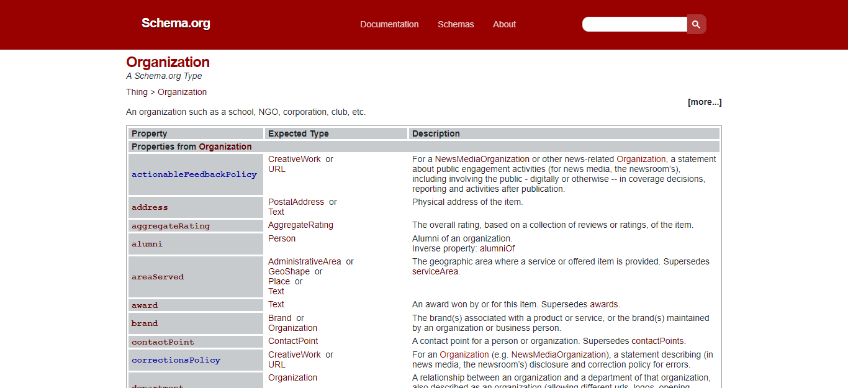The height and width of the screenshot is (388, 848).
Task: Open the serviceArea superseded link
Action: click(435, 272)
